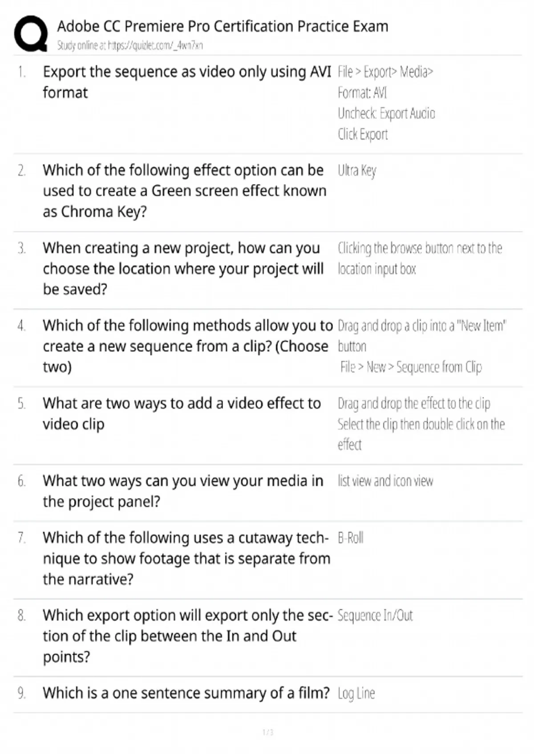Click the Quizlet Q logo icon
Image resolution: width=534 pixels, height=756 pixels.
pos(31,33)
